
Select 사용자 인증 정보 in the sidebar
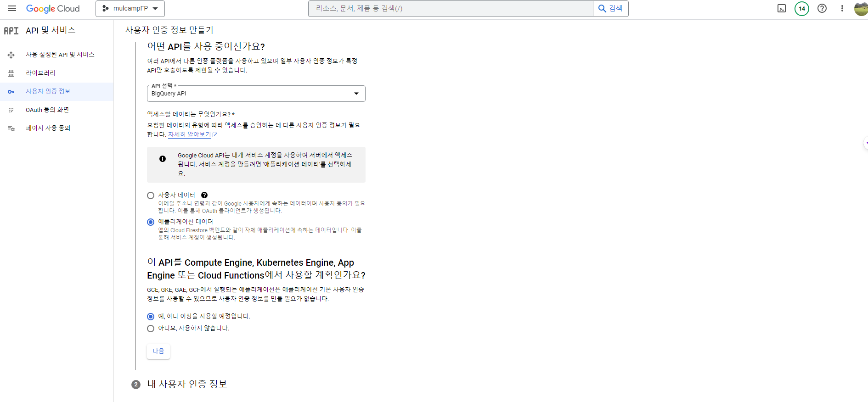57,92
